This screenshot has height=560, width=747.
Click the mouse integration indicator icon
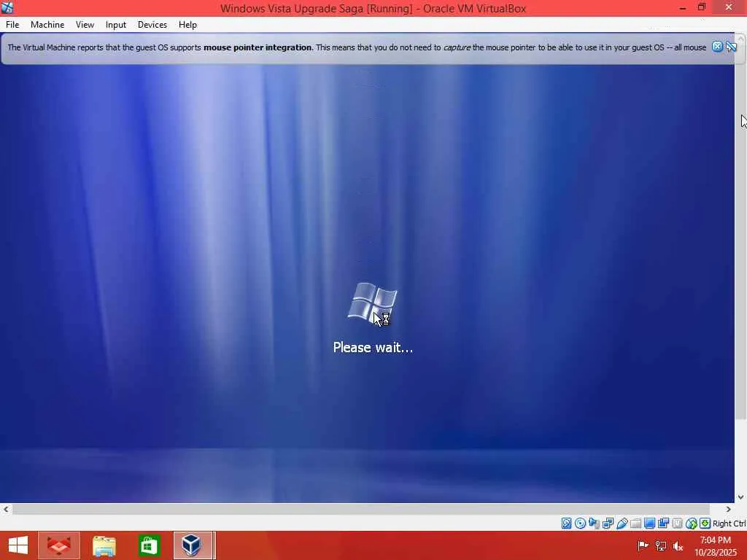[x=692, y=524]
